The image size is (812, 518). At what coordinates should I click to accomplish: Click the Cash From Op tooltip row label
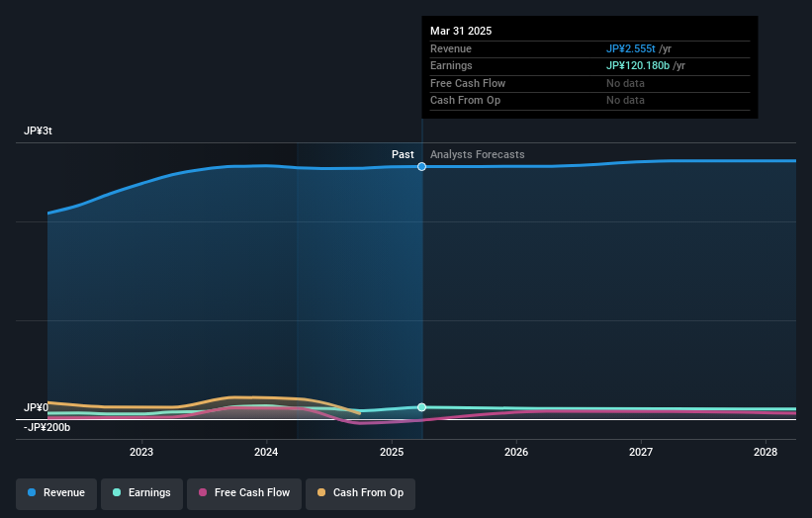pos(465,101)
